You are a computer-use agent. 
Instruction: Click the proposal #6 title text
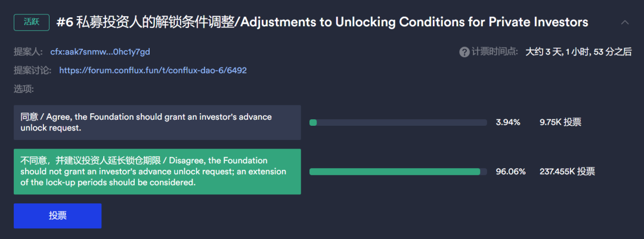pyautogui.click(x=322, y=23)
